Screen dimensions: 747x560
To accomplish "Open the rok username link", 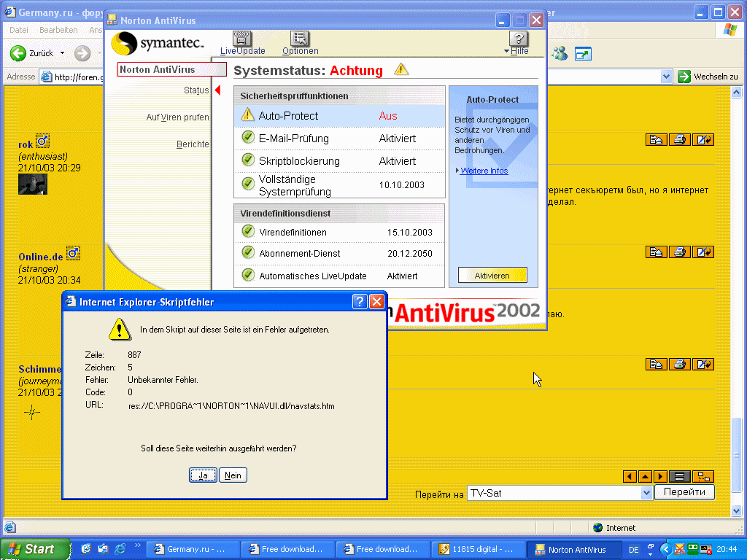I will pyautogui.click(x=26, y=144).
